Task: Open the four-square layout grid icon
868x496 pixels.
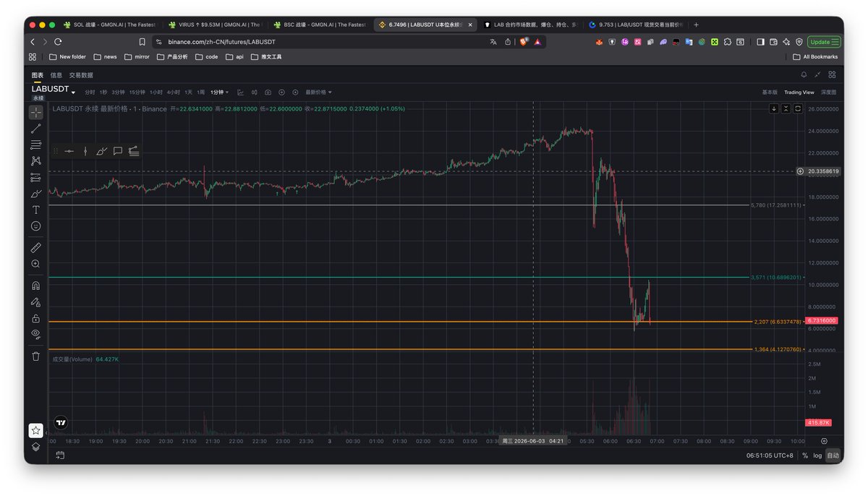Action: click(832, 74)
